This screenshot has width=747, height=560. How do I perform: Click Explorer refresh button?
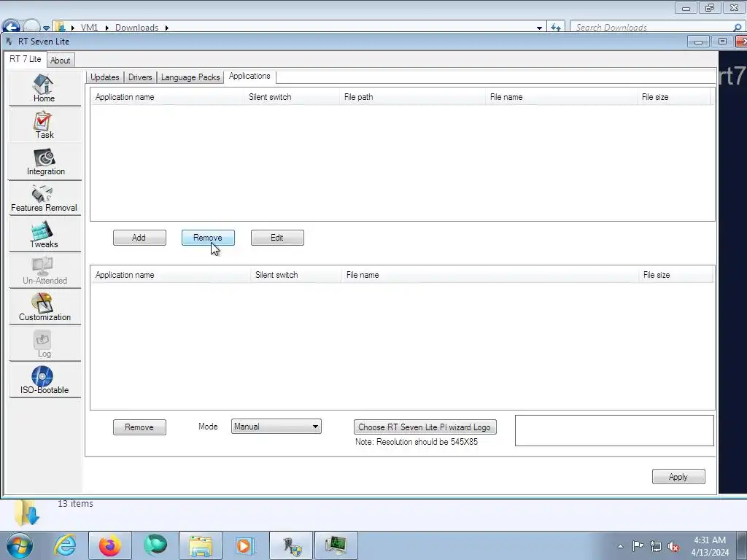click(x=555, y=27)
